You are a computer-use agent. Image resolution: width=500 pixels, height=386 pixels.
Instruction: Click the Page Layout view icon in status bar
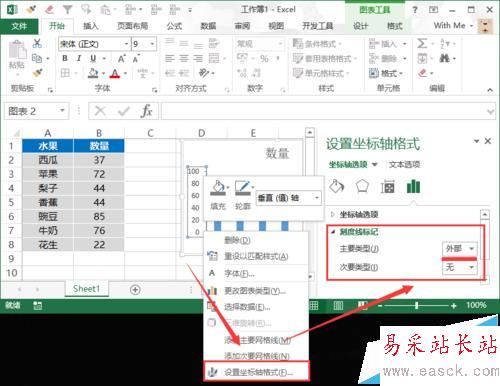[338, 305]
